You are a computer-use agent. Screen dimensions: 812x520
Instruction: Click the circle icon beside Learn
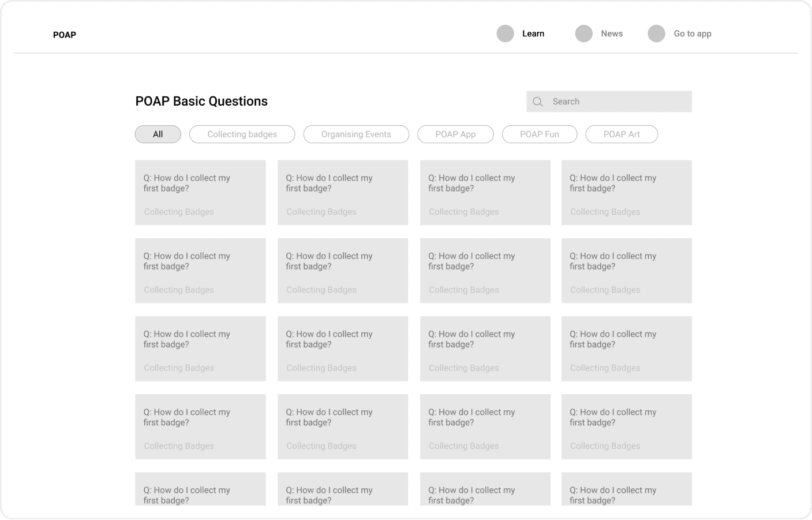tap(506, 33)
